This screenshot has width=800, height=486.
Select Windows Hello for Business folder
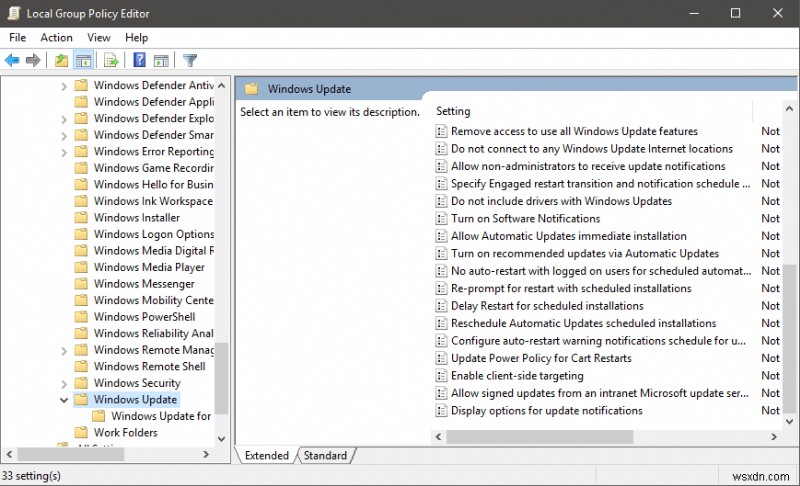154,185
